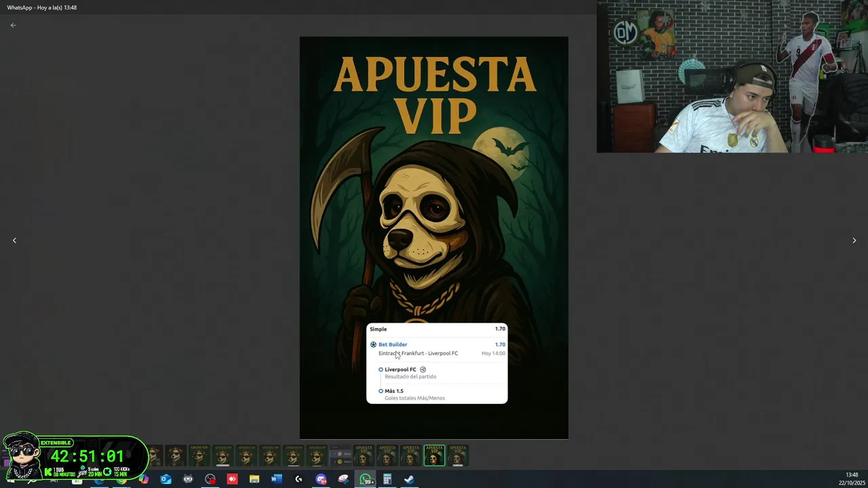Click the 'Más 1.5' selection
The width and height of the screenshot is (868, 488).
pos(394,391)
